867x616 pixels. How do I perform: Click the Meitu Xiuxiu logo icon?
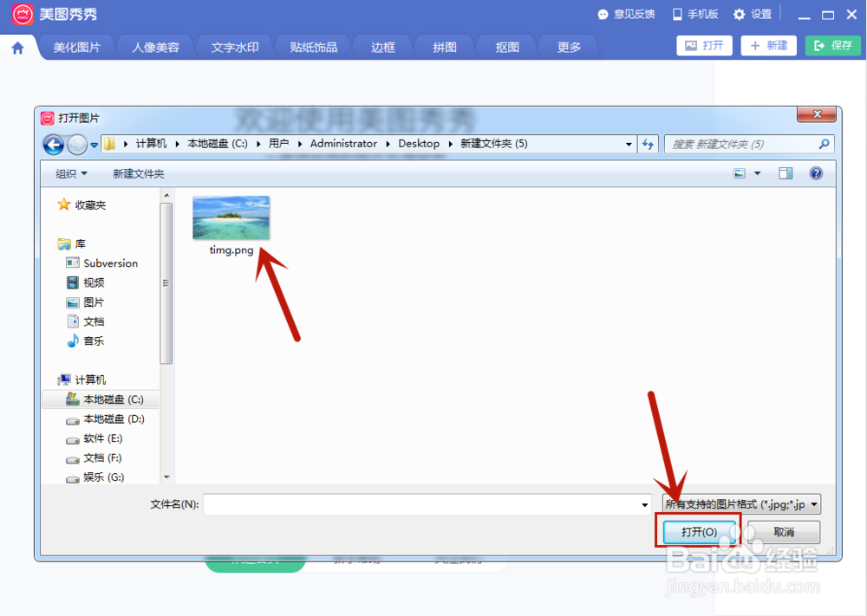[21, 14]
